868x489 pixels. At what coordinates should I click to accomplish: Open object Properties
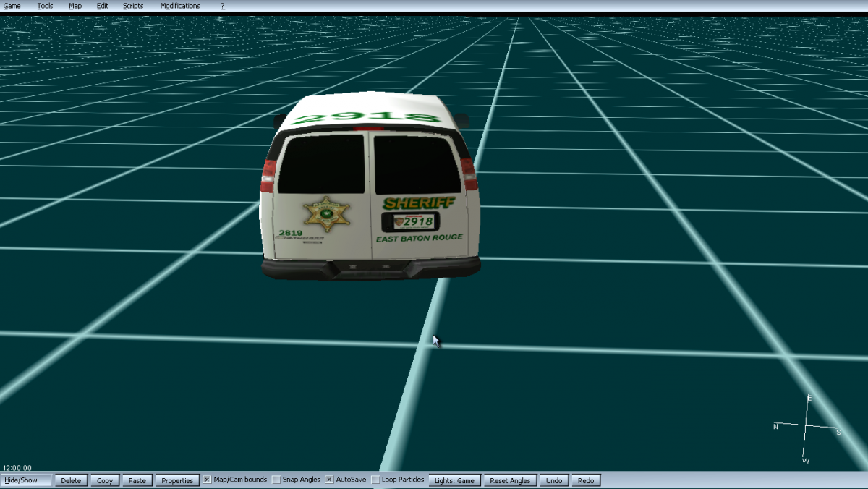(x=177, y=480)
